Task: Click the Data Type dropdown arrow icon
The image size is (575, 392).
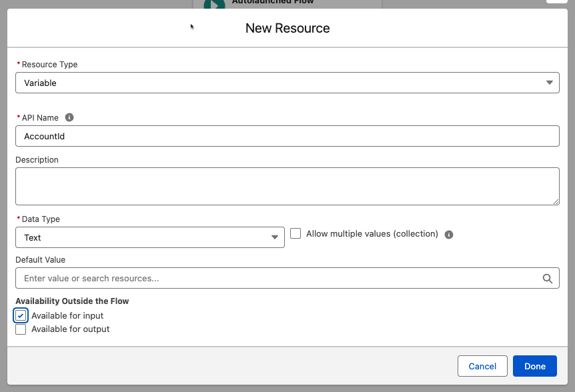Action: click(x=273, y=237)
